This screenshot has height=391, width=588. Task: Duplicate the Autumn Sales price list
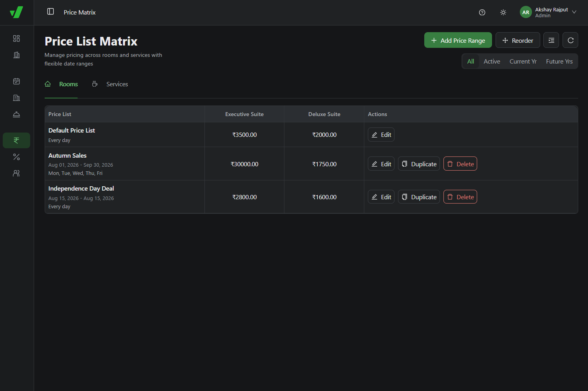pyautogui.click(x=419, y=164)
